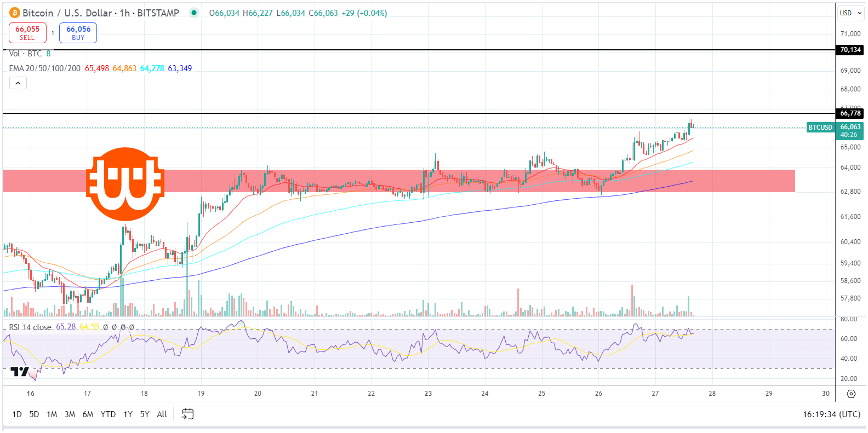Click the 57,800 price scale label
The height and width of the screenshot is (433, 868).
pos(850,298)
